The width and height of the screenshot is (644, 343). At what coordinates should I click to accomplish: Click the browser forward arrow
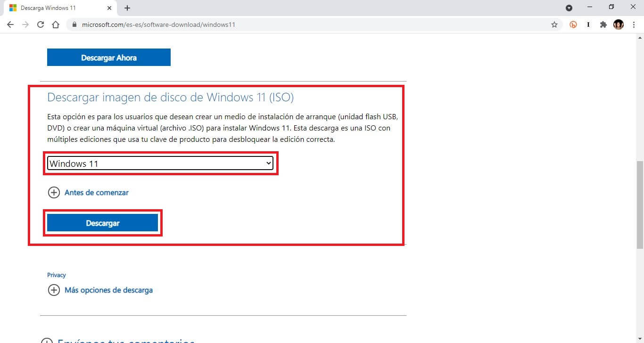(x=25, y=24)
